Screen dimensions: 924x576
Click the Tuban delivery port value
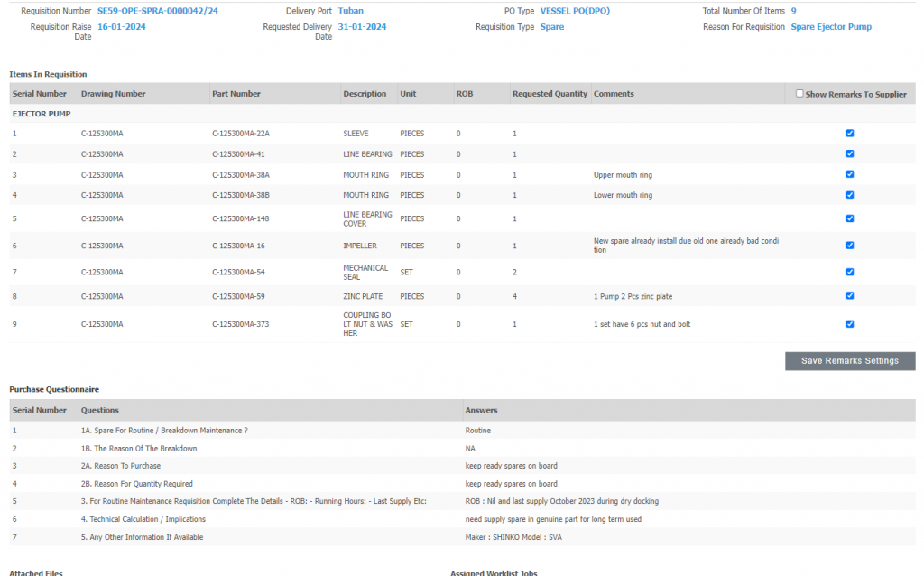click(x=351, y=11)
